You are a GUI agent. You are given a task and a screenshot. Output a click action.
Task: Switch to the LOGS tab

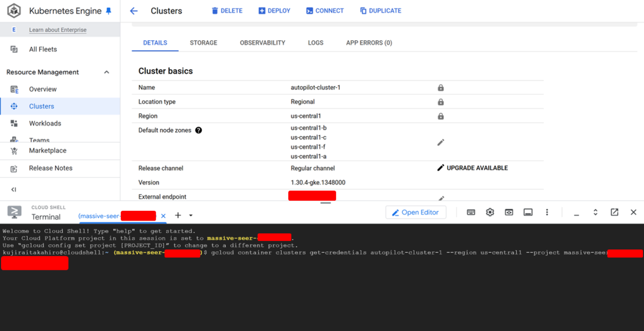(316, 43)
